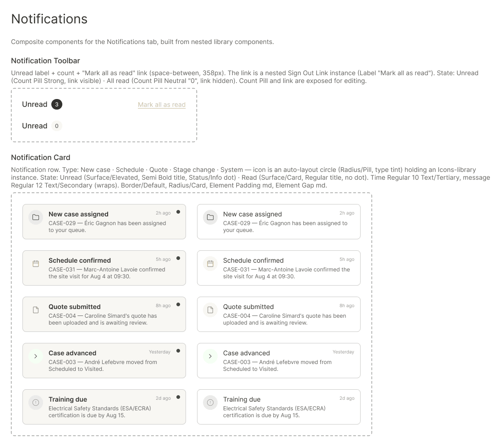Click "2h ago" on the unread New case assigned card
This screenshot has height=447, width=504.
(x=163, y=213)
